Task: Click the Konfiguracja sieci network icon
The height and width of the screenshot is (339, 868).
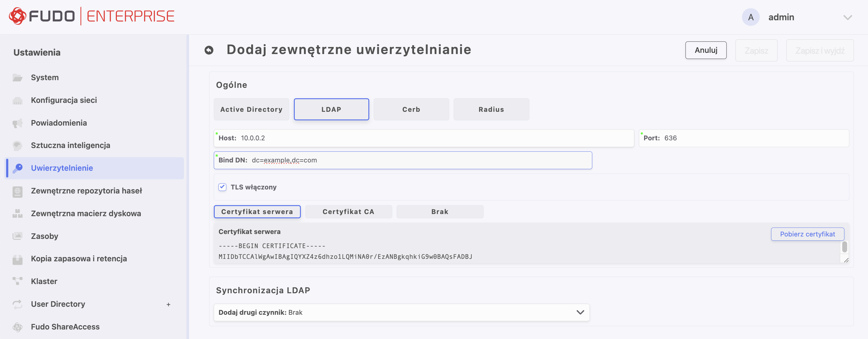Action: 17,100
